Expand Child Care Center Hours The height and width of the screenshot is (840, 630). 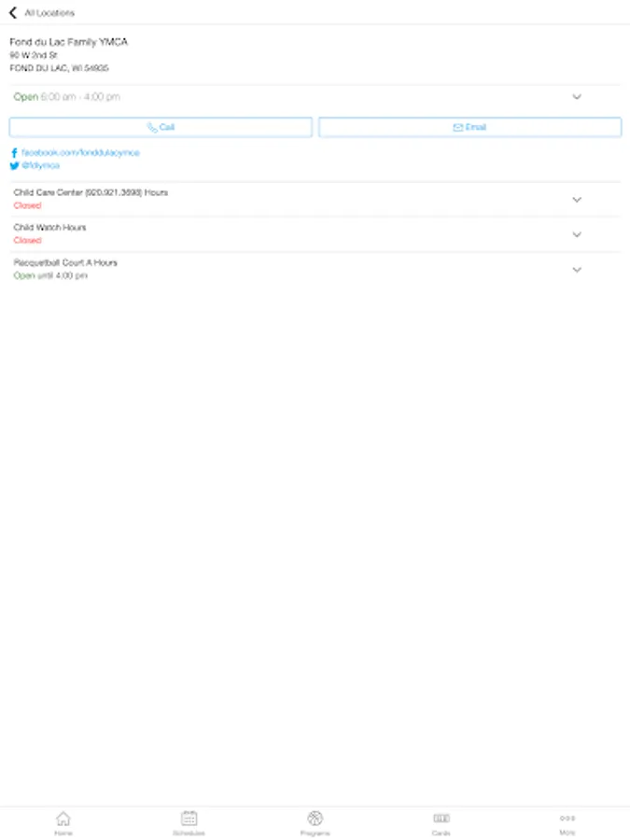(315, 200)
